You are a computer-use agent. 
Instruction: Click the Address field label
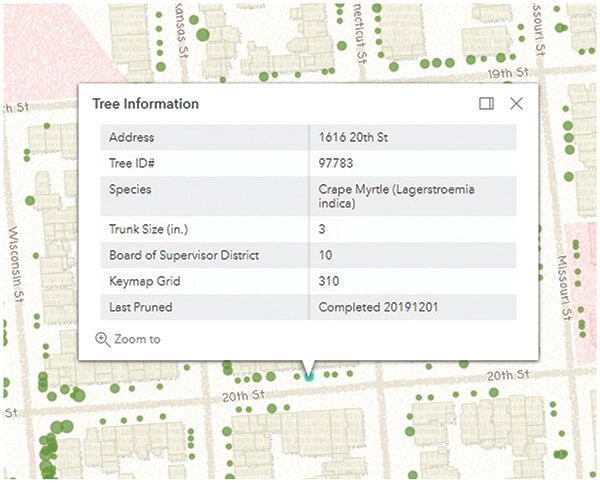tap(132, 137)
